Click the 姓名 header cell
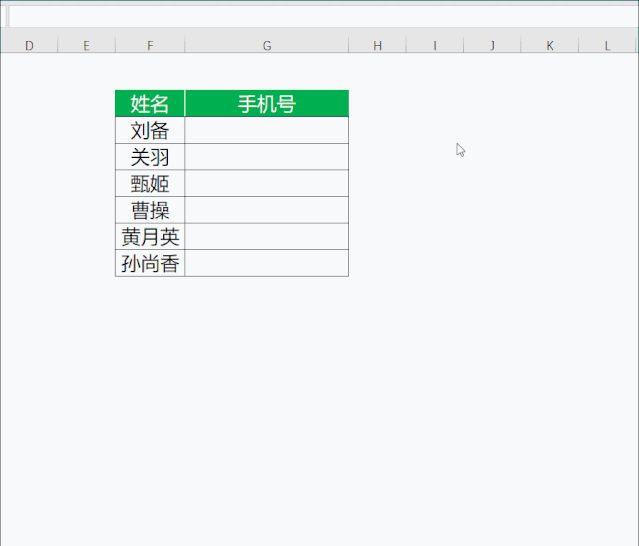This screenshot has width=639, height=546. click(150, 103)
